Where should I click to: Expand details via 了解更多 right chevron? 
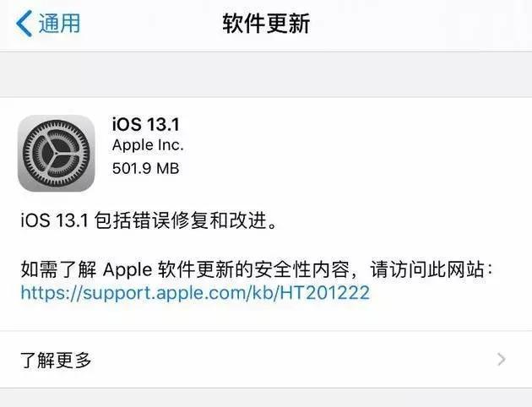[502, 359]
